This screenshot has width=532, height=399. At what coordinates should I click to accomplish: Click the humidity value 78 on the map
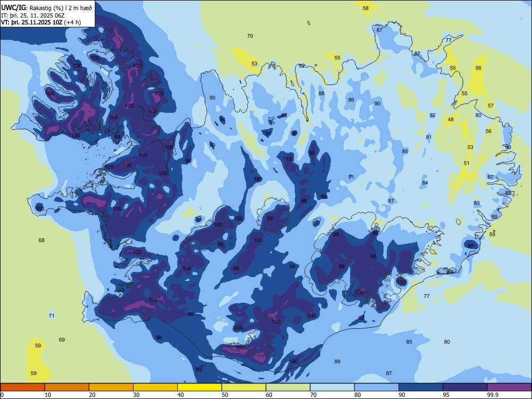(x=272, y=65)
